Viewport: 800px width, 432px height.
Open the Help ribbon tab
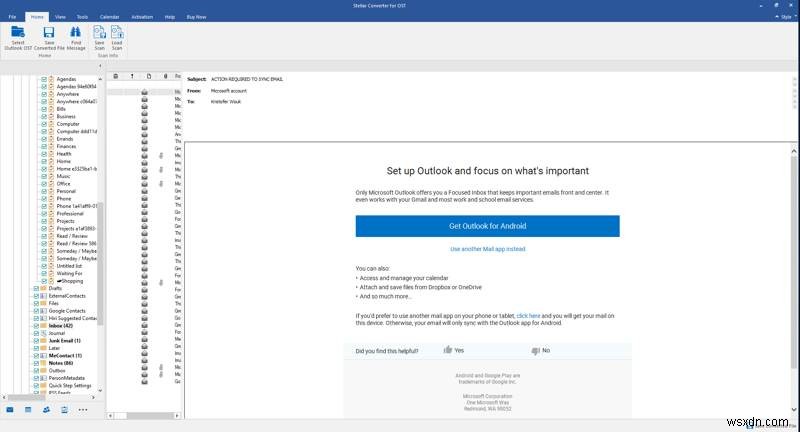(x=170, y=17)
